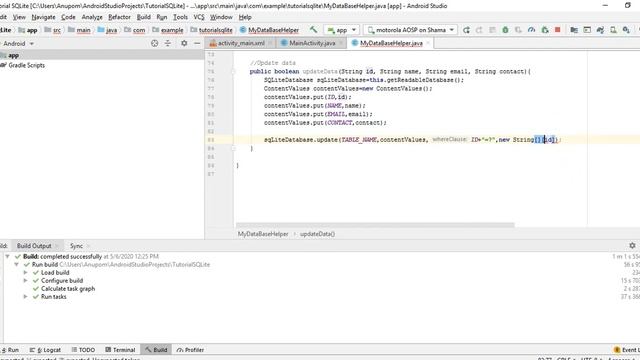This screenshot has height=360, width=640.
Task: Close the MyDataBaseHelper.java tab
Action: (428, 43)
